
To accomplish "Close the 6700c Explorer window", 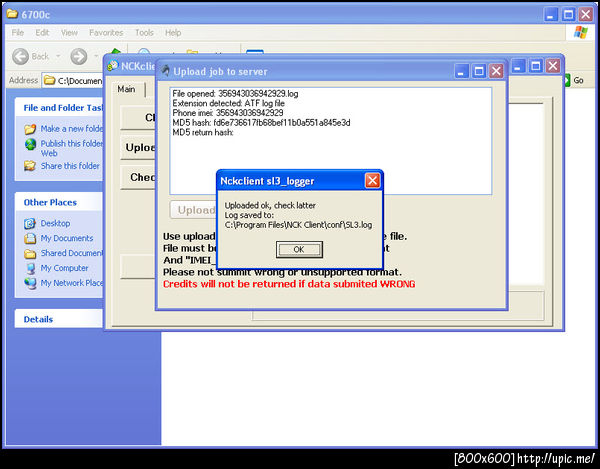I will [585, 15].
